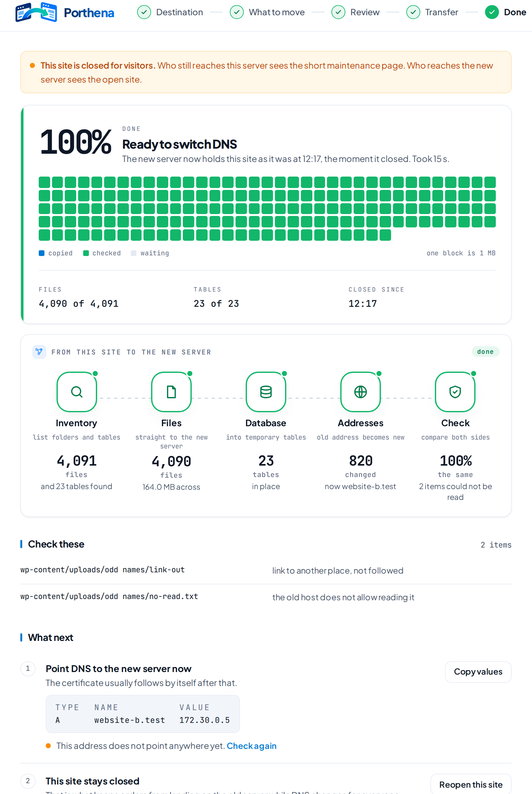Click the link-out file path row

click(266, 570)
